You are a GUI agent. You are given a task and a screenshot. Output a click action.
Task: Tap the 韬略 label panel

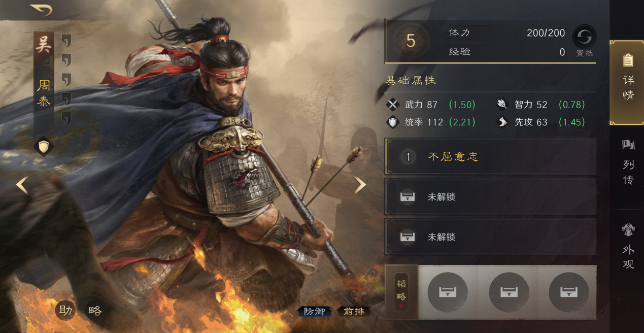pyautogui.click(x=401, y=292)
